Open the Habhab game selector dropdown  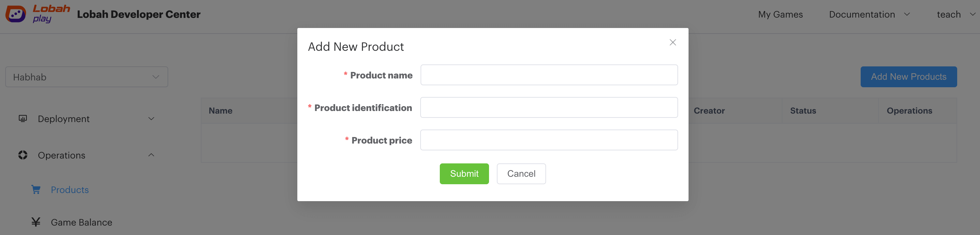click(x=87, y=77)
